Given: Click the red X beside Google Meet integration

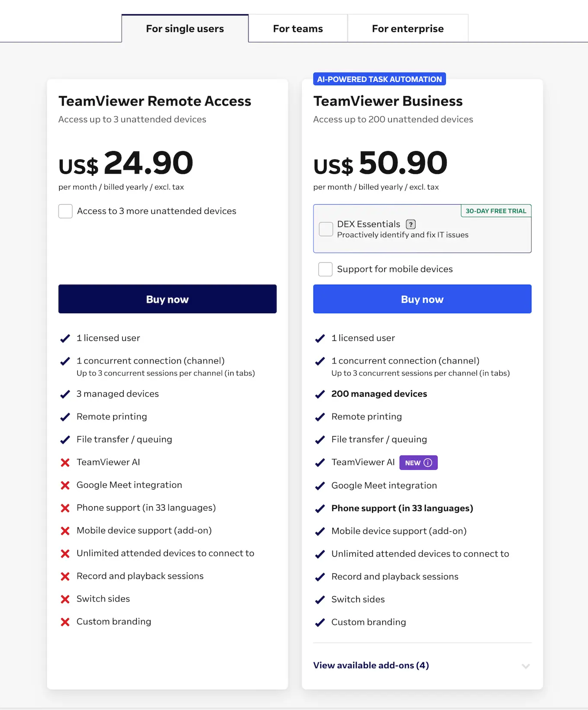Looking at the screenshot, I should (65, 485).
